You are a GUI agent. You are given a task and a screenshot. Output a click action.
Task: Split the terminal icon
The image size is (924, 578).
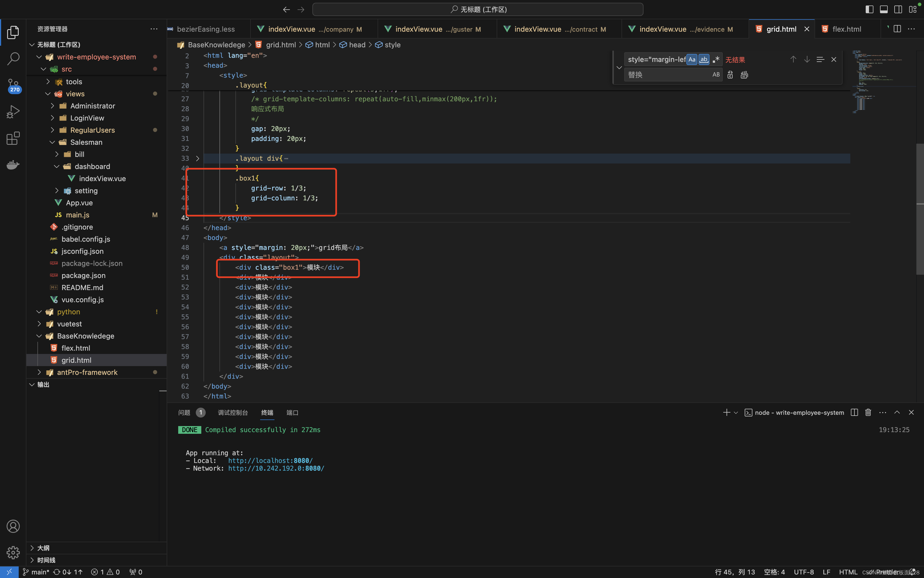click(854, 413)
